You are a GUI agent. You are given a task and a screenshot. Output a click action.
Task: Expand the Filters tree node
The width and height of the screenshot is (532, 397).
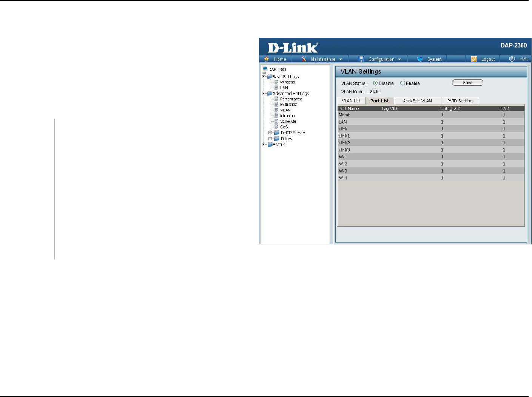[270, 139]
